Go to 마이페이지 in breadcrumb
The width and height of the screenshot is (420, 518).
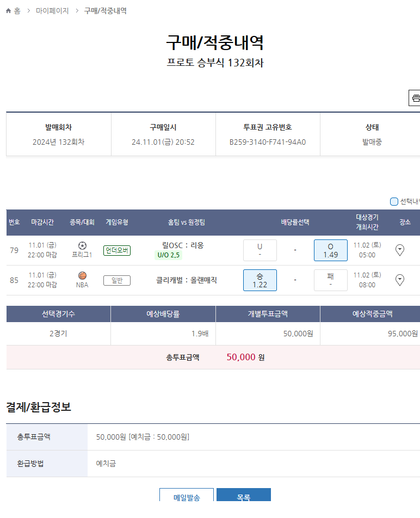pyautogui.click(x=52, y=11)
